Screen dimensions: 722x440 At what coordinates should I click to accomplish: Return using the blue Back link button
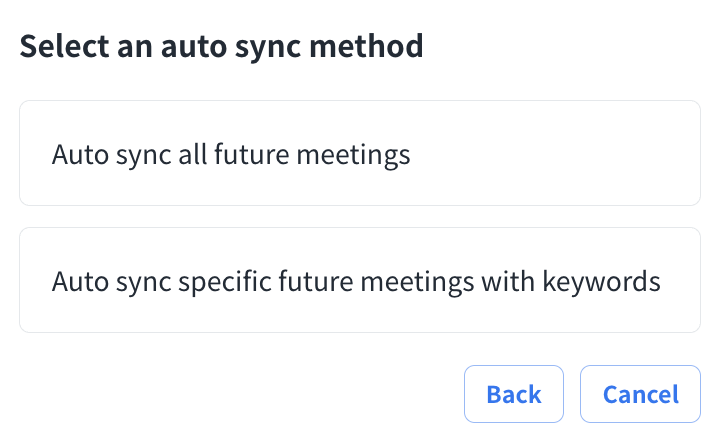coord(513,394)
